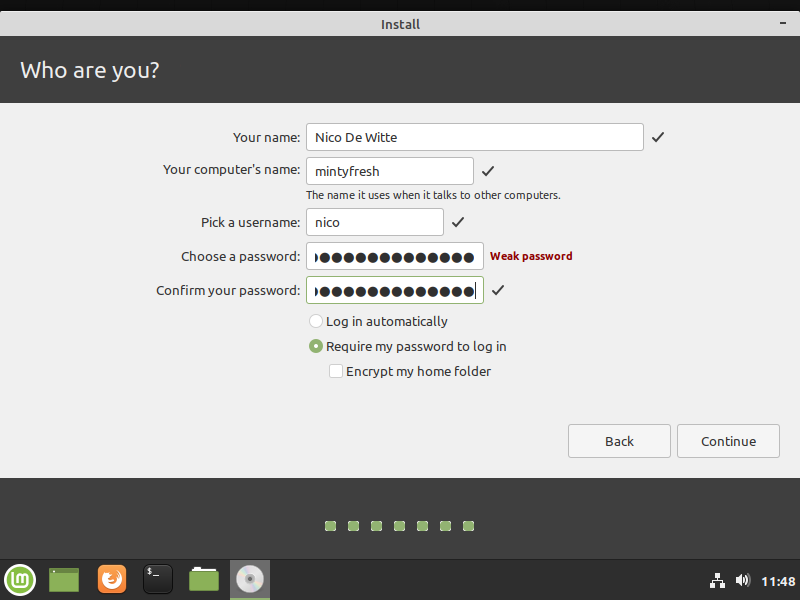
Task: Click the Choose a password field
Action: pos(394,256)
